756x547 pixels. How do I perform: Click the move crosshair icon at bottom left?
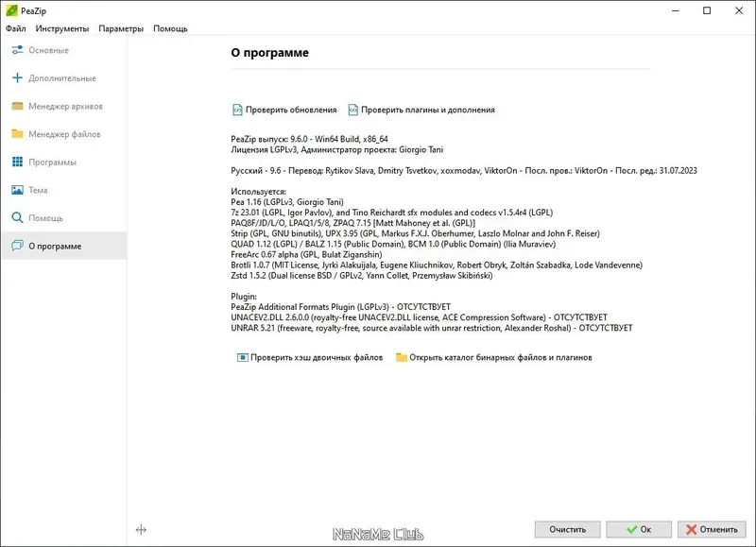pos(141,530)
